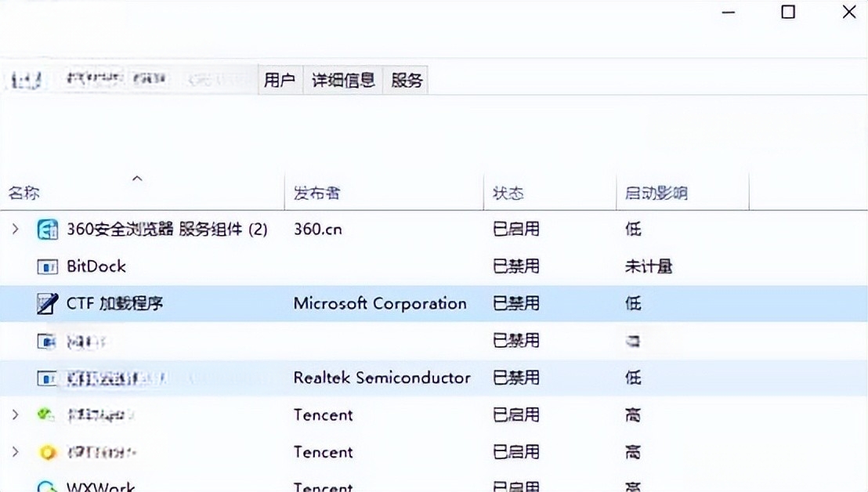This screenshot has width=868, height=492.
Task: Click the CTF 加载程序 pen icon
Action: point(47,303)
